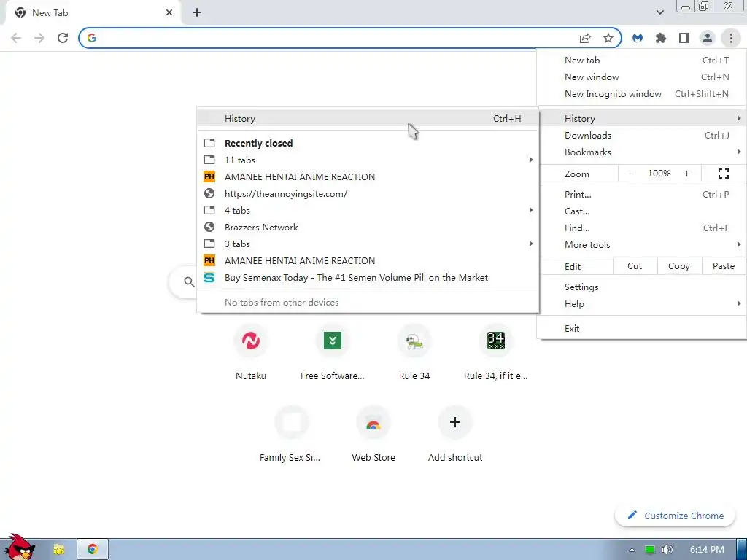
Task: Increase zoom with the plus button
Action: click(686, 174)
